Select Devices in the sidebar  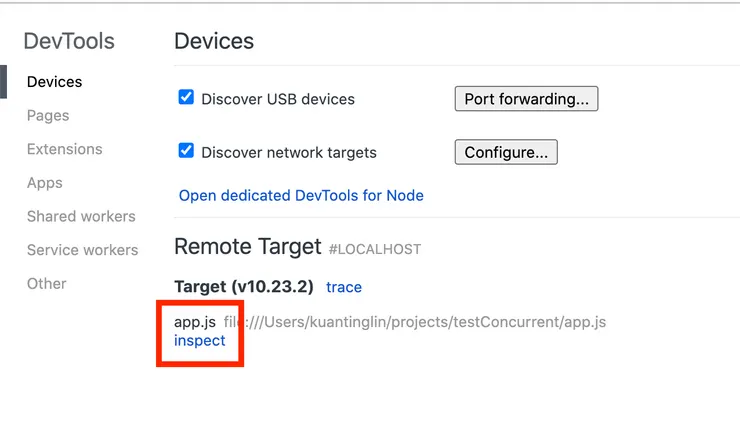click(54, 82)
